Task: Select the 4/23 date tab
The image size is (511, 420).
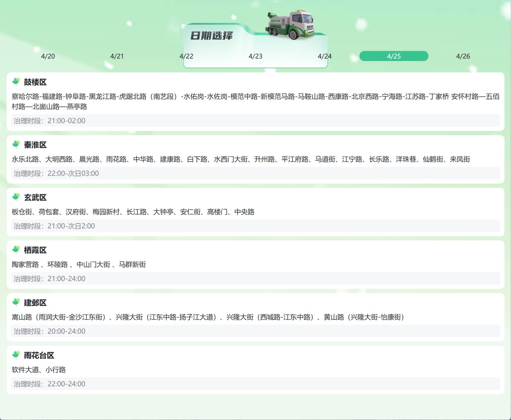Action: [x=255, y=56]
